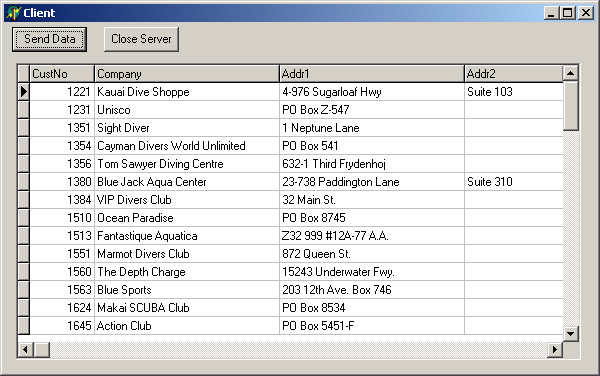Screen dimensions: 600x376
Task: Click the horizontal scrollbar thumb
Action: 42,349
